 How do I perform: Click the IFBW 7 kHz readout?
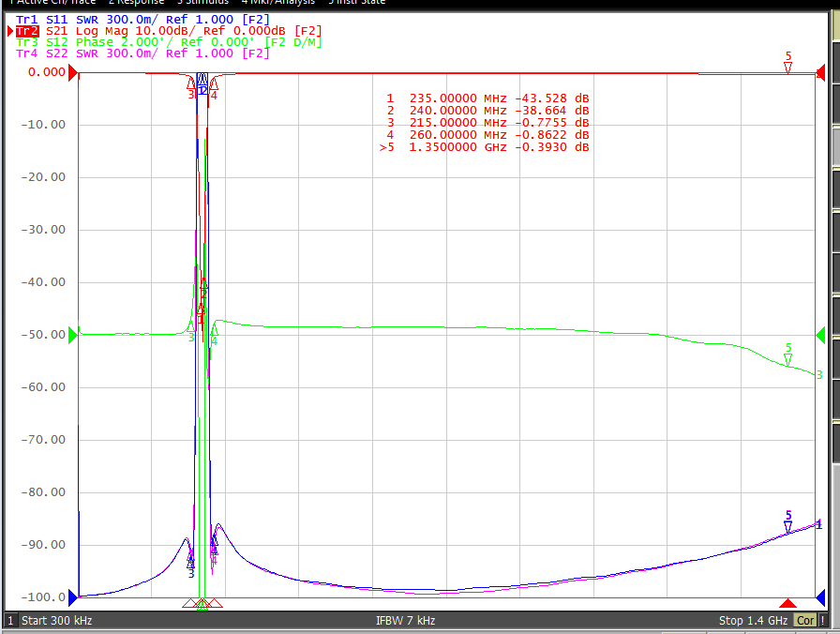(406, 621)
